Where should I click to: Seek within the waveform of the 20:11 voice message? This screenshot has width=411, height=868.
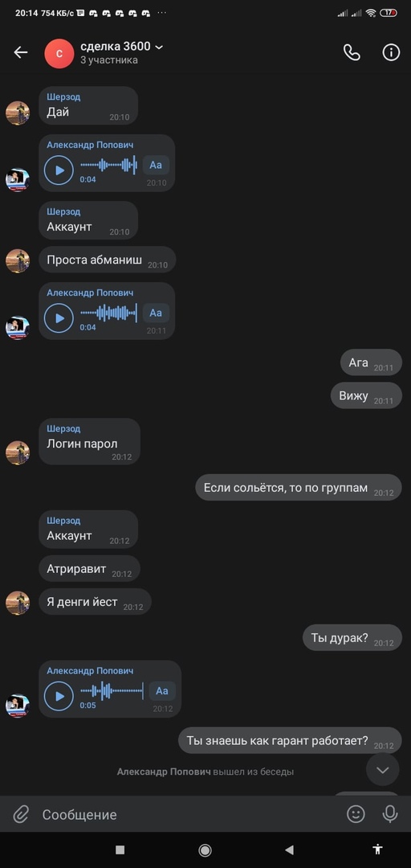coord(108,313)
